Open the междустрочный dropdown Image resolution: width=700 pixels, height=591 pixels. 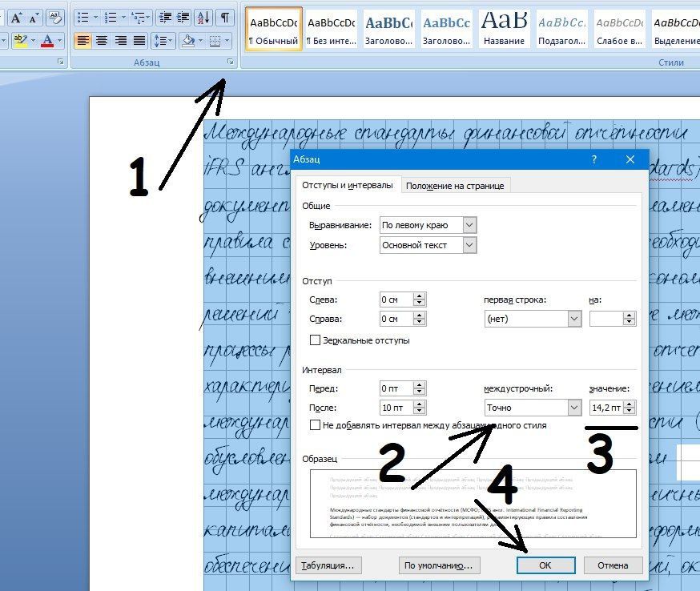click(x=574, y=408)
